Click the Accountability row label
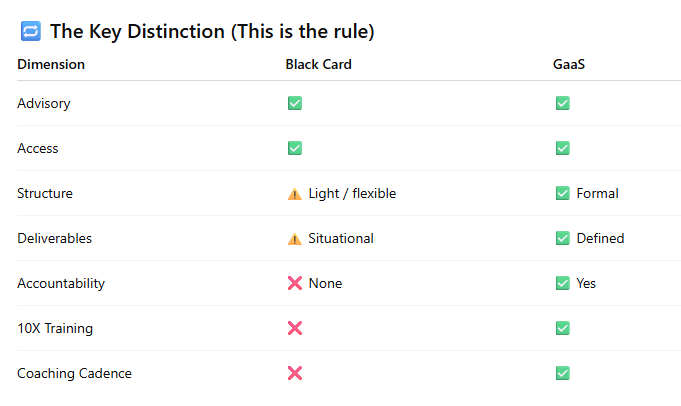This screenshot has height=406, width=681. click(61, 283)
